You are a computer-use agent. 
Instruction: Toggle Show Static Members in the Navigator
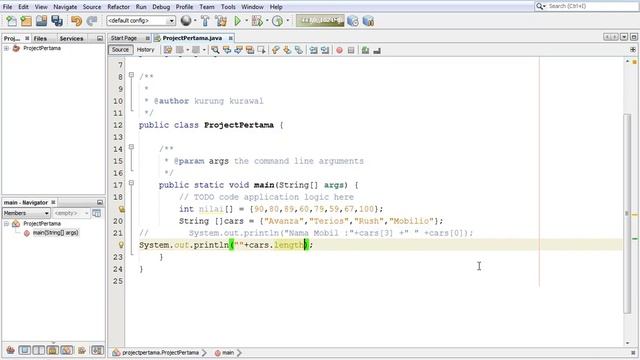coord(38,350)
